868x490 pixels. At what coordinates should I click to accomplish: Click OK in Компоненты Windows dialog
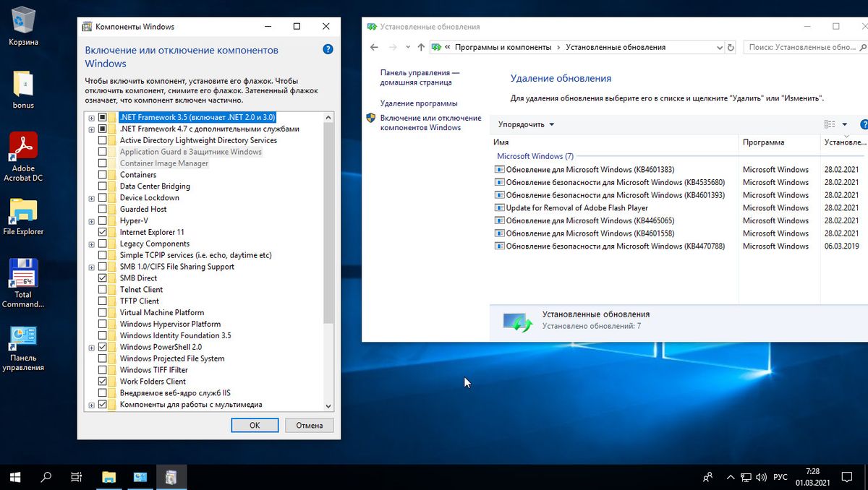255,425
